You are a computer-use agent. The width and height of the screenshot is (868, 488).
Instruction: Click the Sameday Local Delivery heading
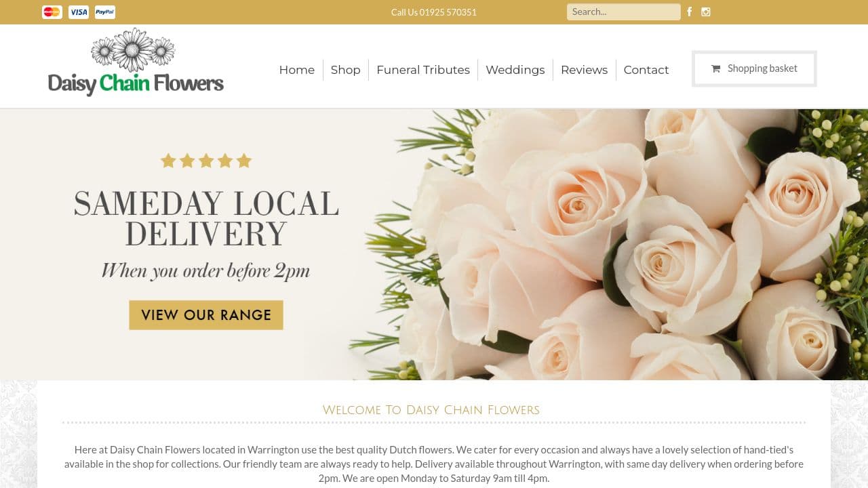tap(206, 218)
